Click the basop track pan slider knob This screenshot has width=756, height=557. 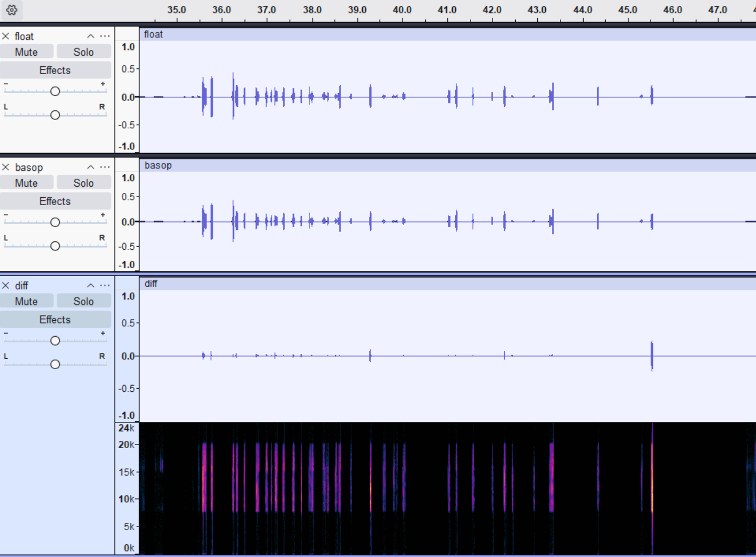coord(55,246)
